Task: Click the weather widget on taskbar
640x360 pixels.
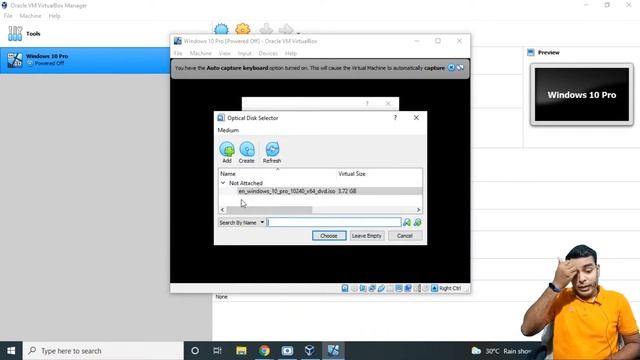Action: pos(501,351)
